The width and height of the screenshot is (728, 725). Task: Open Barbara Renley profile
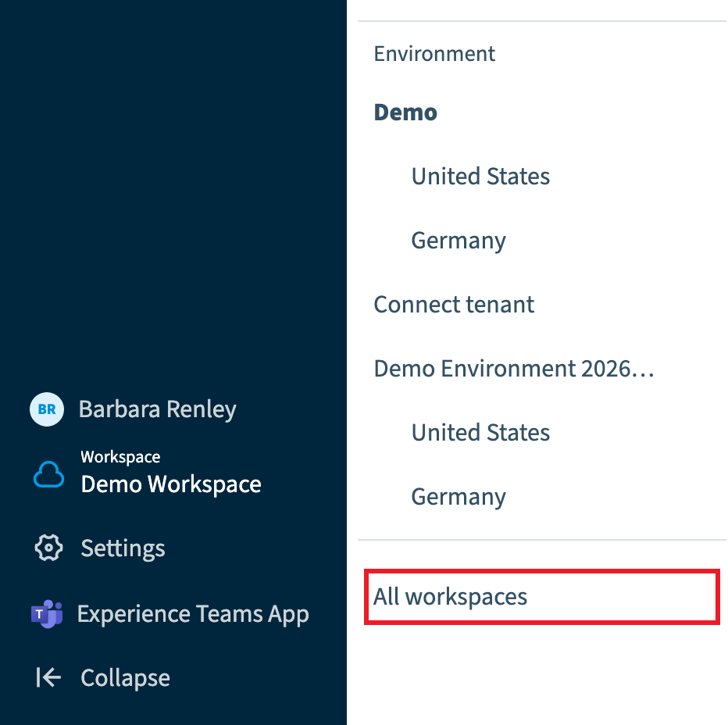tap(157, 409)
